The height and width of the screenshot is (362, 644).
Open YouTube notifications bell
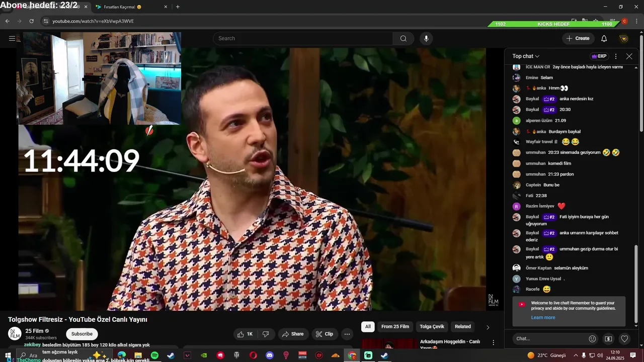point(604,39)
